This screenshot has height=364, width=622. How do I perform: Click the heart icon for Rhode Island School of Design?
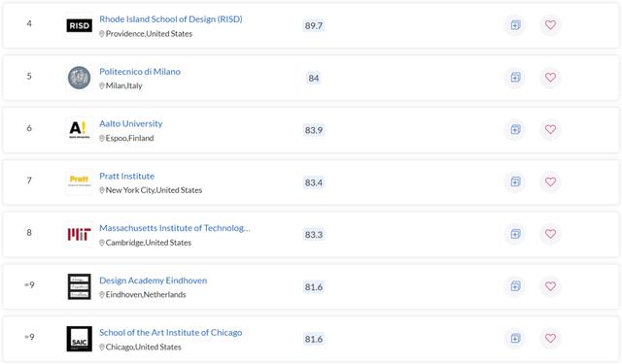point(550,25)
